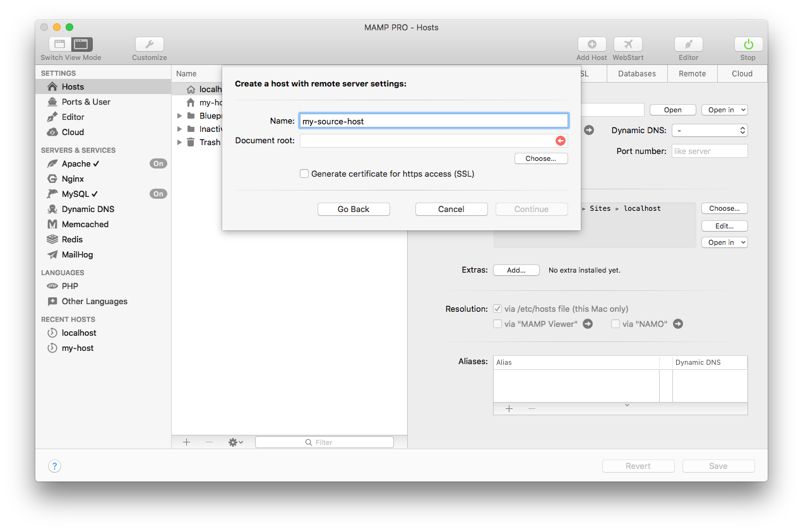803x532 pixels.
Task: Stop the servers with the power icon
Action: [x=747, y=45]
